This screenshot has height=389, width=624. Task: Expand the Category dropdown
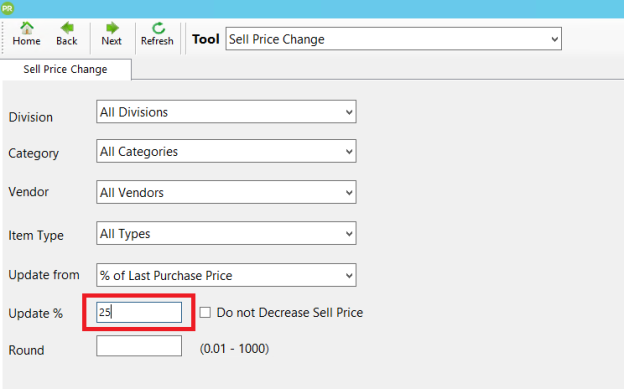(226, 151)
